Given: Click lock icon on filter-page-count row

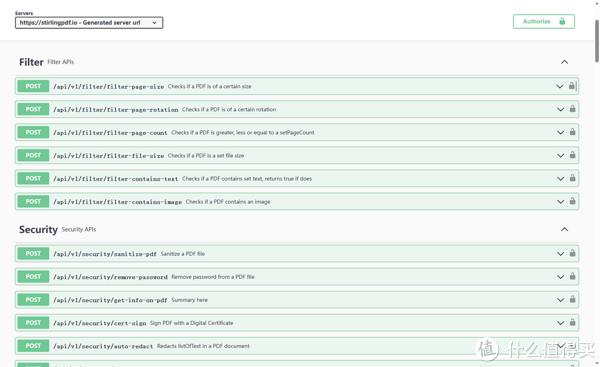Looking at the screenshot, I should [572, 132].
